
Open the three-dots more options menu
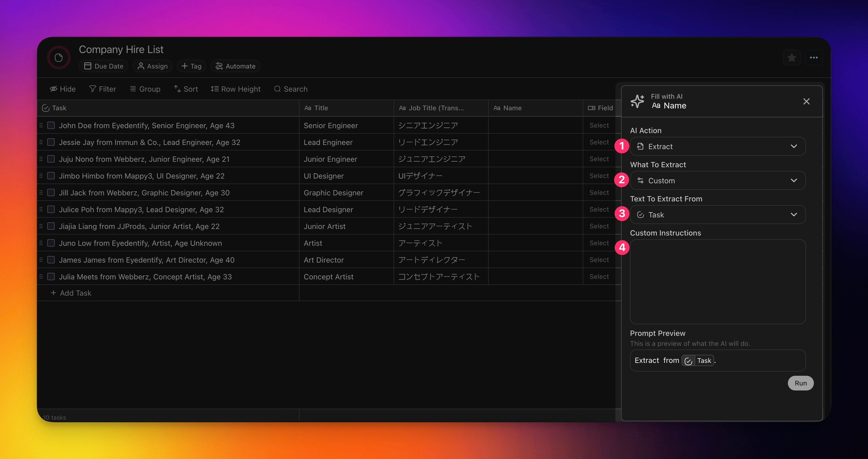coord(813,58)
